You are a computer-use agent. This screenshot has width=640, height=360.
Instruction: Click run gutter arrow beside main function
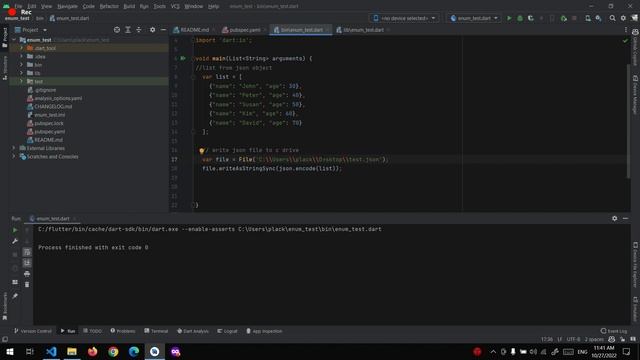click(183, 58)
